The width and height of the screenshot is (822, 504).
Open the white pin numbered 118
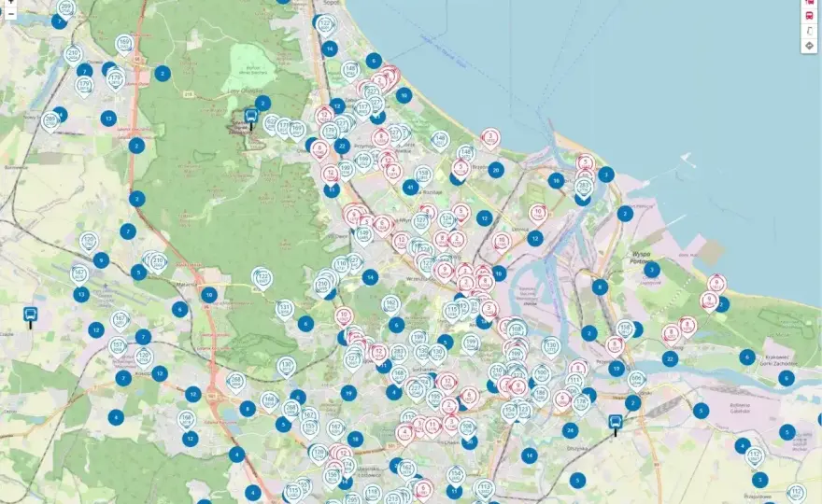[372, 495]
